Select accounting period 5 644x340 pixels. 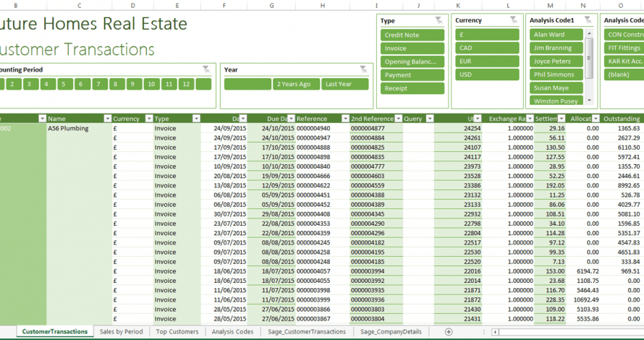pyautogui.click(x=65, y=84)
